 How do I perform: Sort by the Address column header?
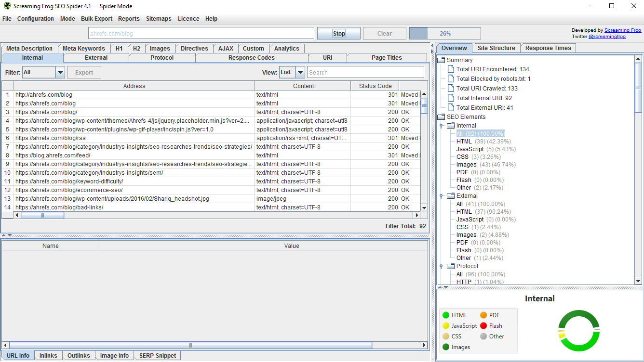coord(134,86)
